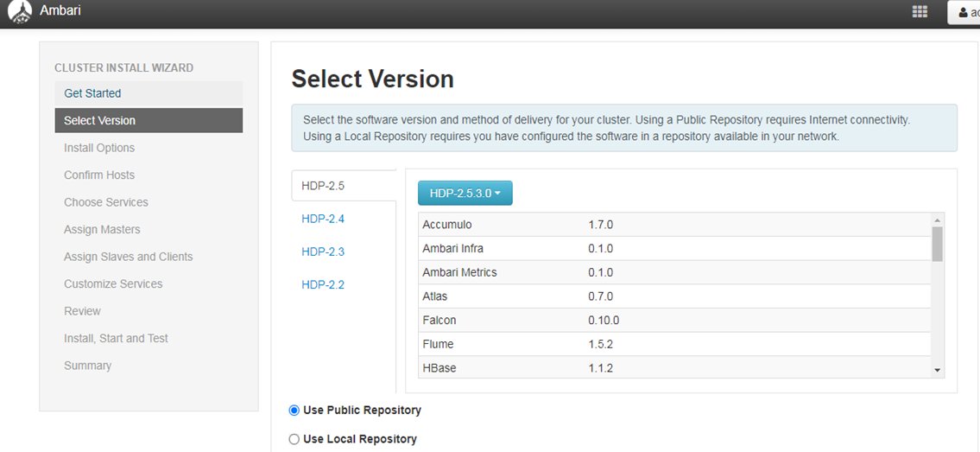Click the Atlas version 0.7.0

pos(601,296)
